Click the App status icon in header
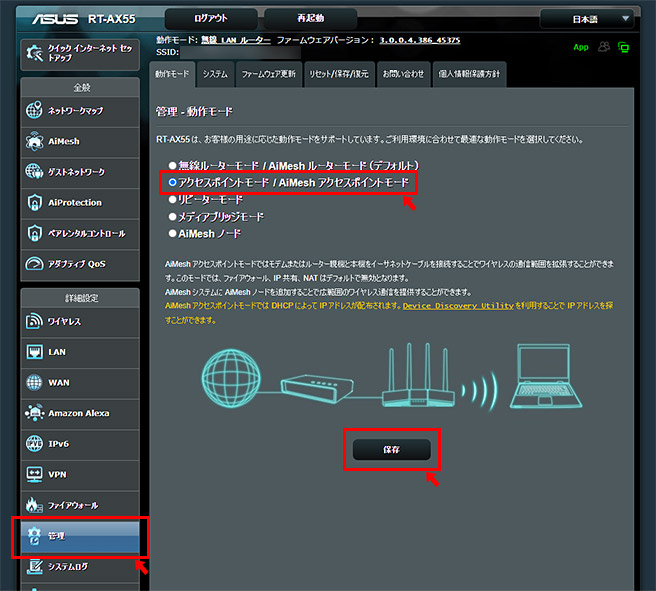The image size is (656, 591). (581, 47)
